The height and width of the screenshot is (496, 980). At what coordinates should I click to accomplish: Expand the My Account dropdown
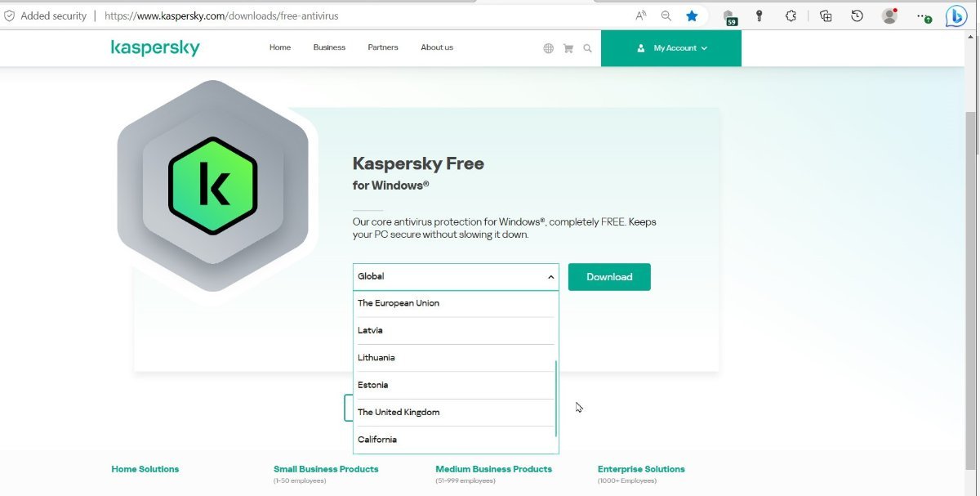(x=671, y=48)
